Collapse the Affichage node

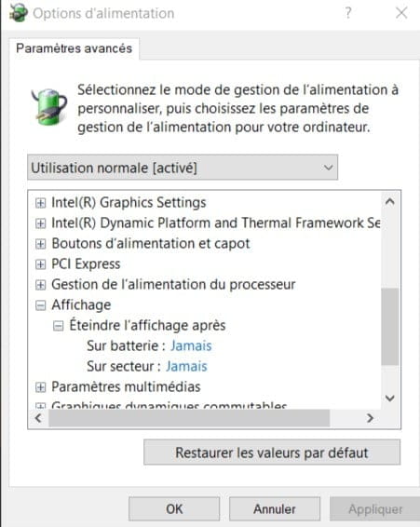(40, 305)
